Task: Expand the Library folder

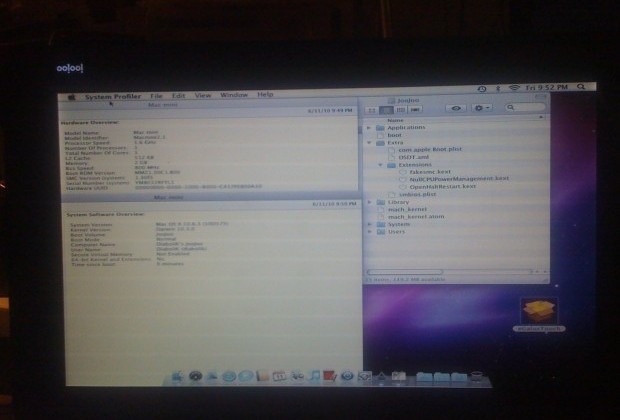Action: coord(370,203)
